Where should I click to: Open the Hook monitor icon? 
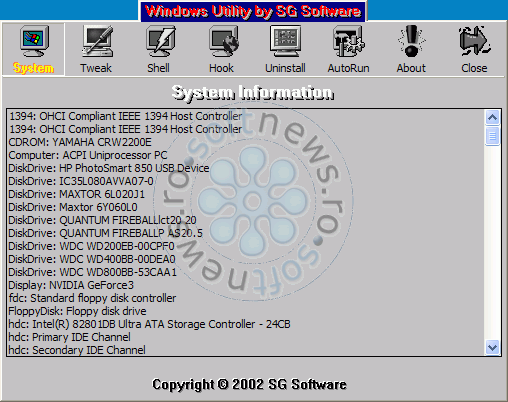pos(223,41)
